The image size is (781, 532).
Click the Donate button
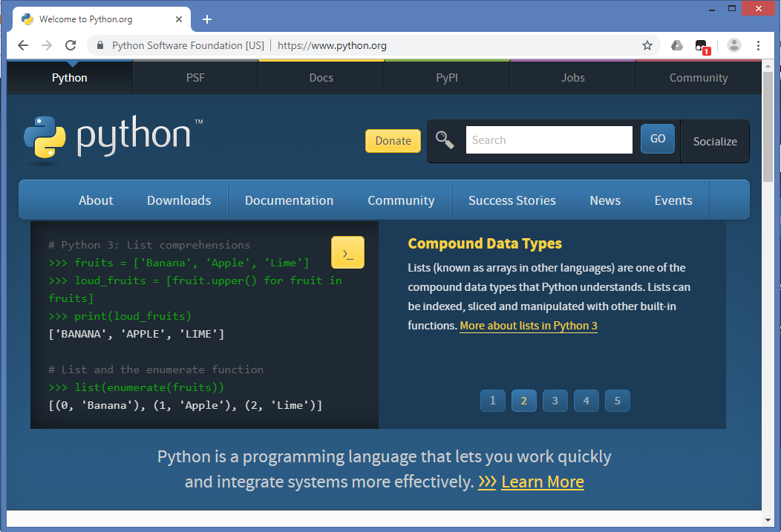click(x=393, y=140)
